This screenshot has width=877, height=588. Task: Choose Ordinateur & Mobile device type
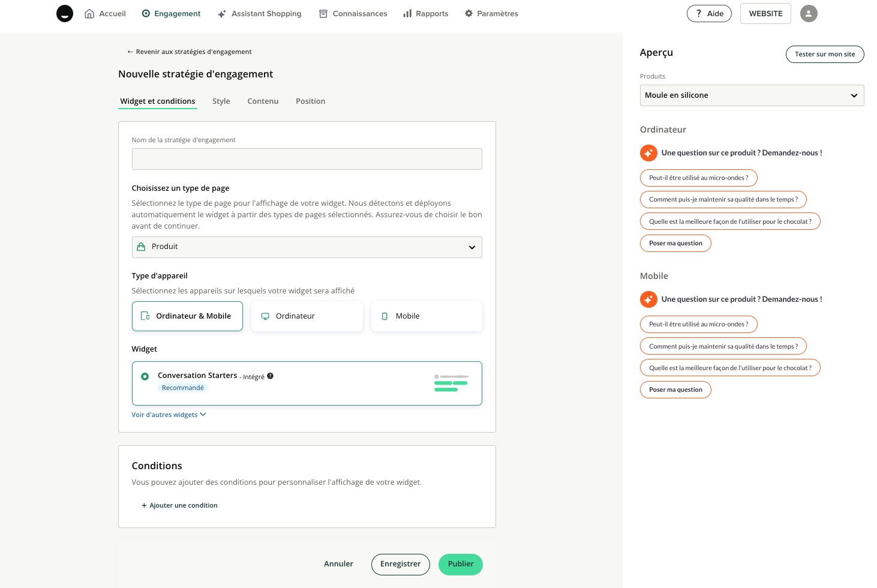coord(187,316)
